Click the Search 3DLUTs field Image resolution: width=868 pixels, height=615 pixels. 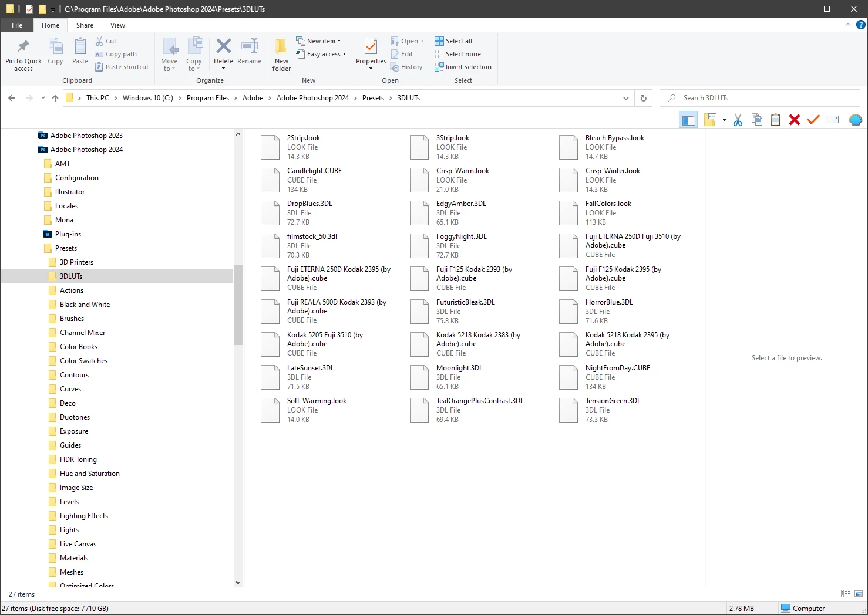tap(760, 98)
